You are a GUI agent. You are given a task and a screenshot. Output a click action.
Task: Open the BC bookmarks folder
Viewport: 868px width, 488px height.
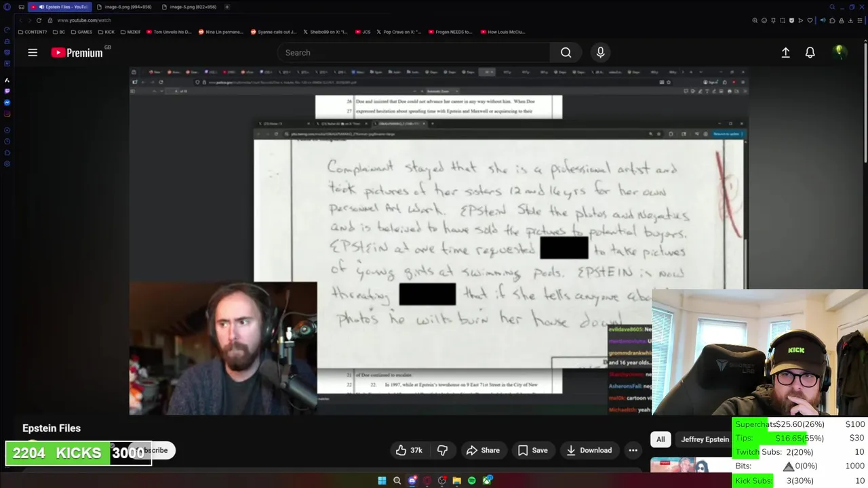click(x=59, y=32)
